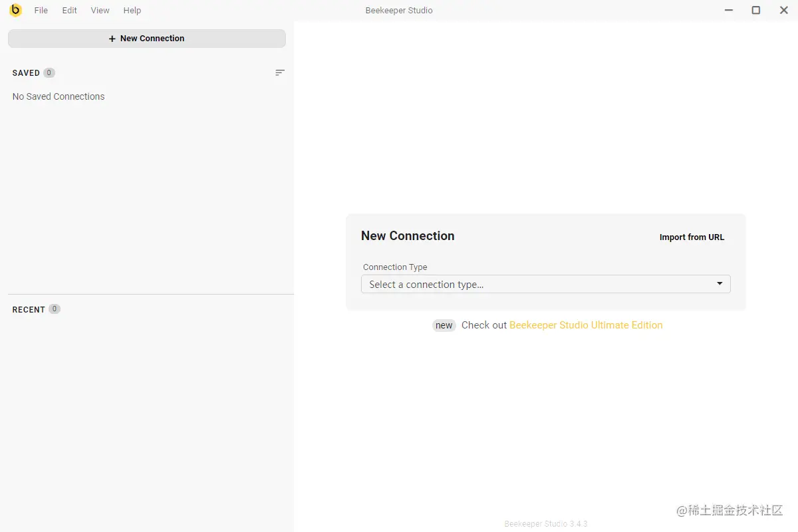Click the recent count badge 0

tap(55, 309)
